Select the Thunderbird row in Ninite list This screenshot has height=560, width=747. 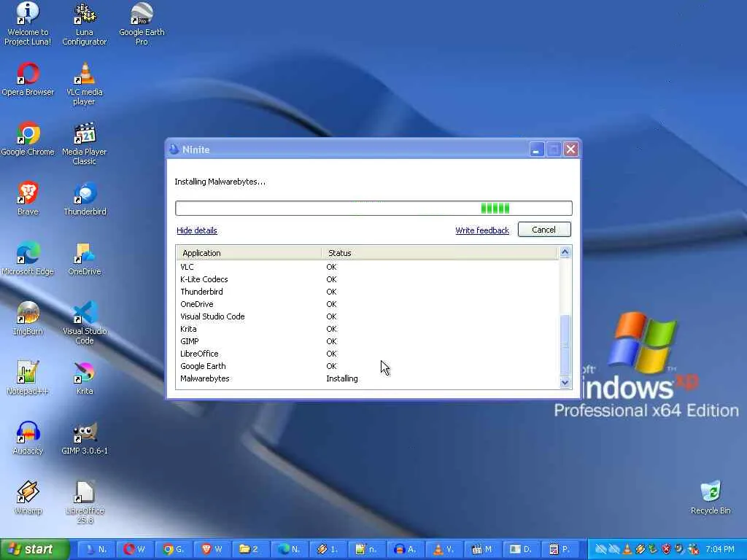point(367,292)
